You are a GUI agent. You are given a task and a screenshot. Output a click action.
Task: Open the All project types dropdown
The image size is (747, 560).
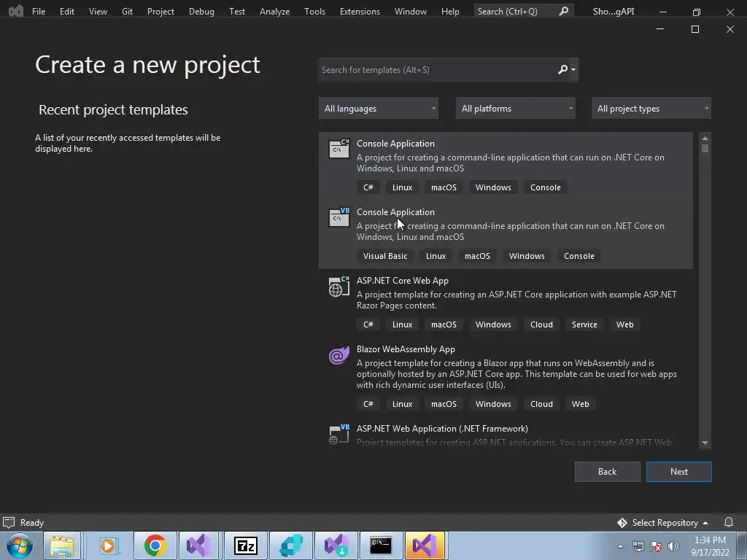pos(651,109)
